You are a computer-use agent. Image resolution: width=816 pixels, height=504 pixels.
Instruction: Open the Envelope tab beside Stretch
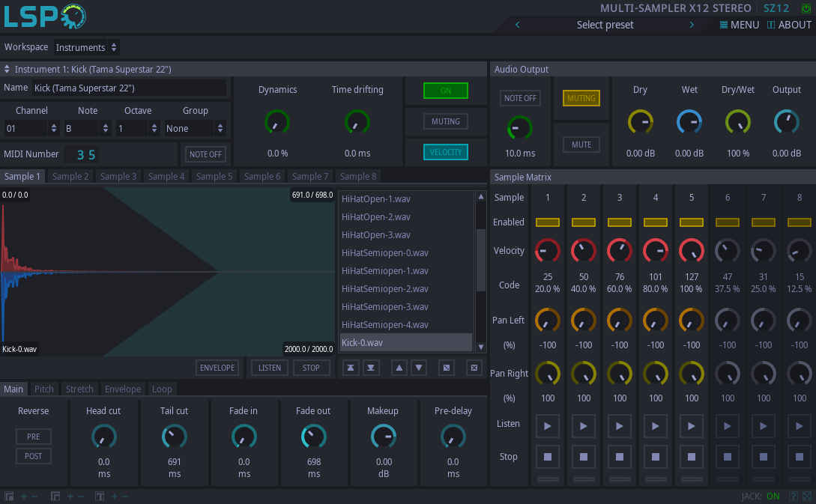(123, 389)
